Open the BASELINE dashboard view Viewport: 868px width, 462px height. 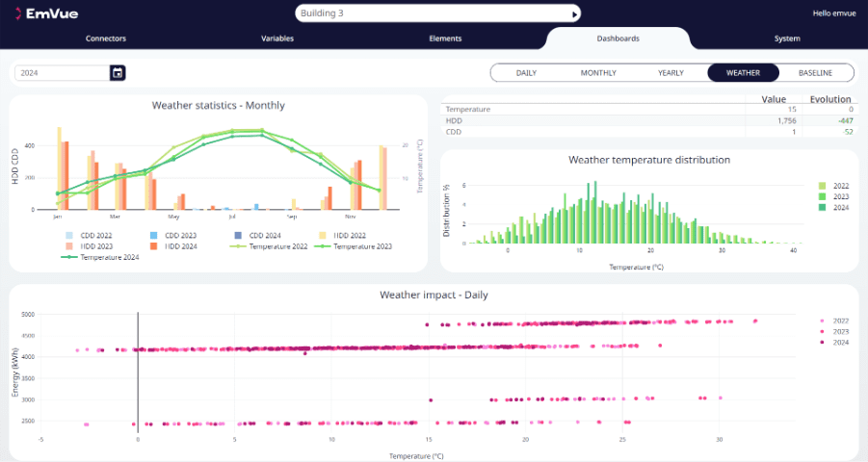(817, 73)
